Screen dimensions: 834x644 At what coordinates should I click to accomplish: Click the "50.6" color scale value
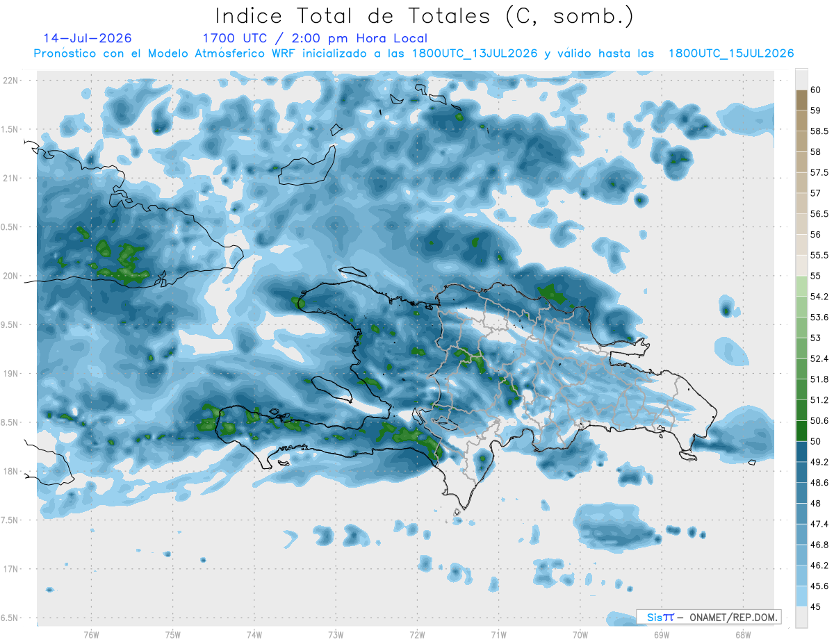tap(820, 420)
